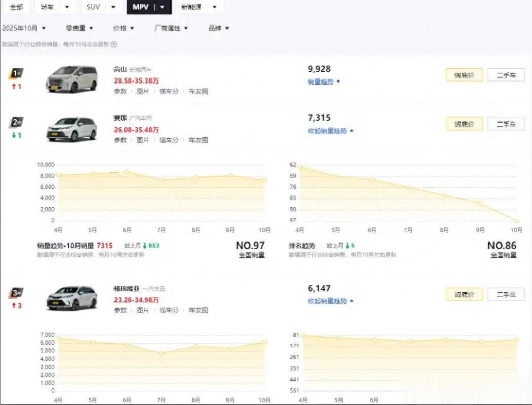Click the help icon beside data source note
This screenshot has width=532, height=405.
(114, 44)
